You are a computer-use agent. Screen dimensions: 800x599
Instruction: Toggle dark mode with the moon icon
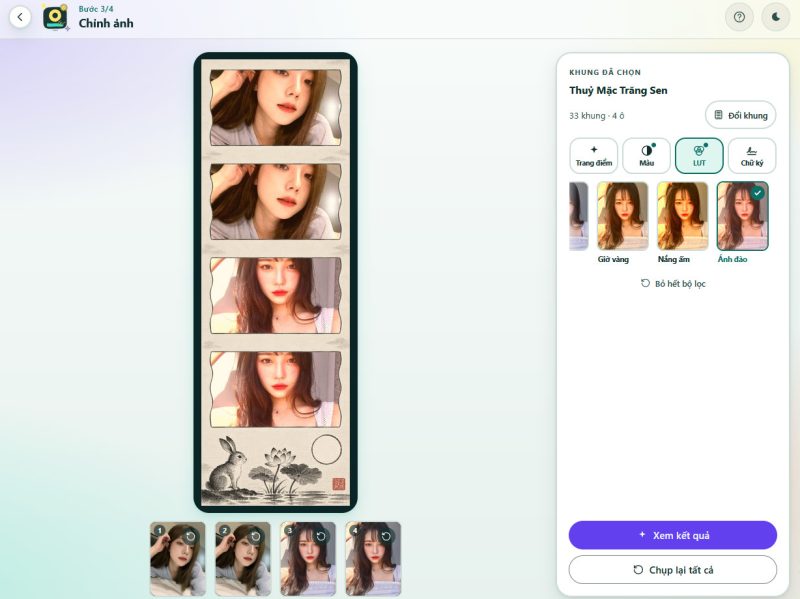776,17
